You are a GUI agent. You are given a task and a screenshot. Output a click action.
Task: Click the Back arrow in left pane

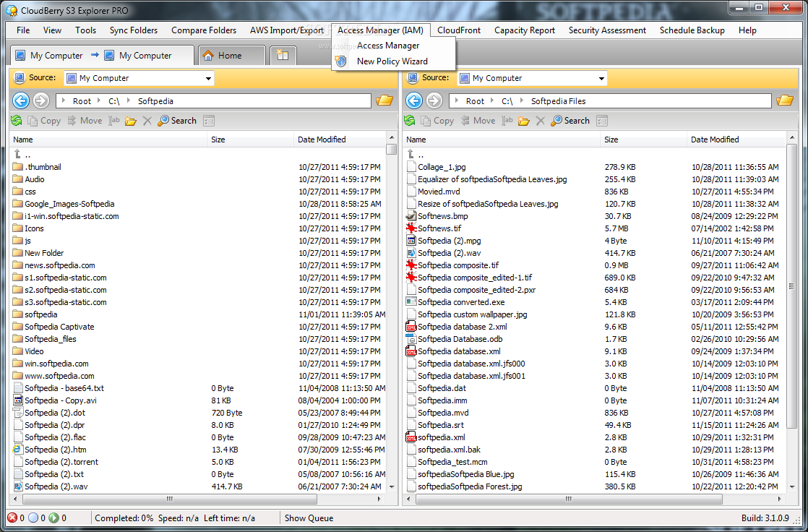click(21, 100)
